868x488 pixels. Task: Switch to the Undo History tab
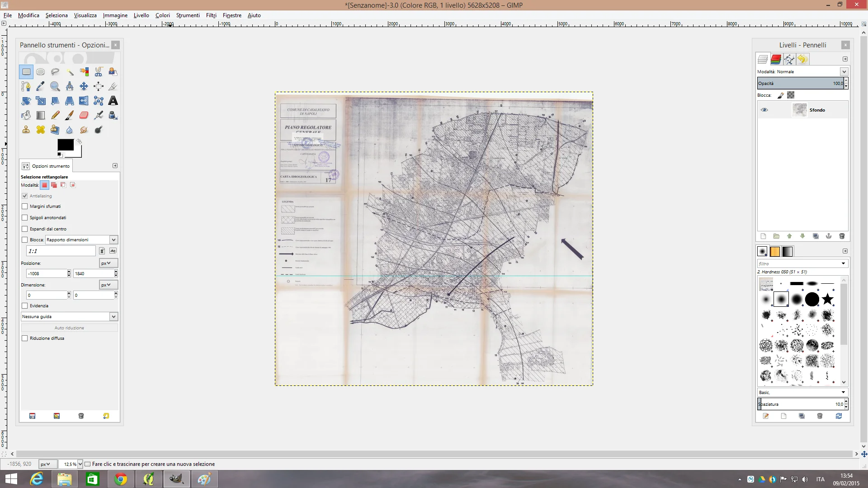(x=802, y=59)
